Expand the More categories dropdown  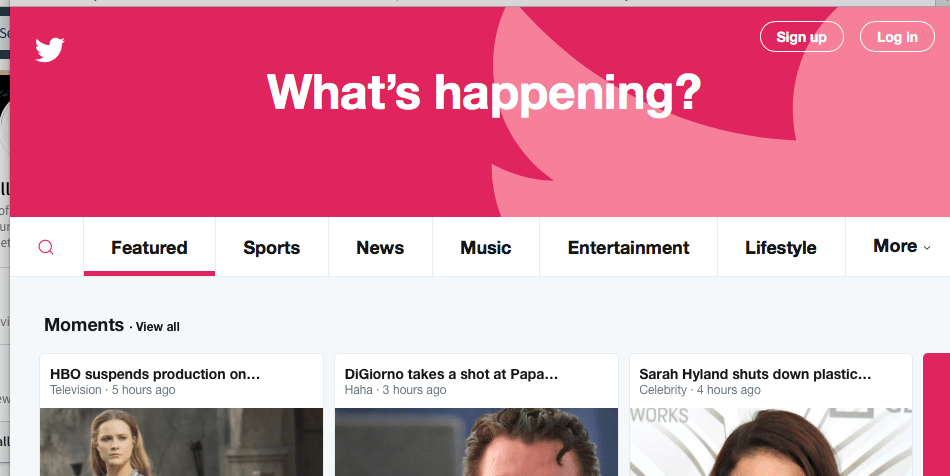pyautogui.click(x=901, y=246)
